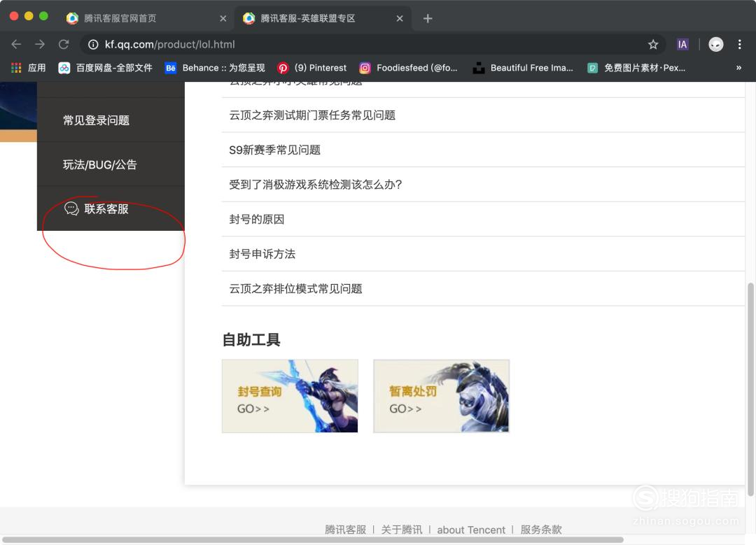Open the IA extension icon
Image resolution: width=756 pixels, height=545 pixels.
coord(682,44)
